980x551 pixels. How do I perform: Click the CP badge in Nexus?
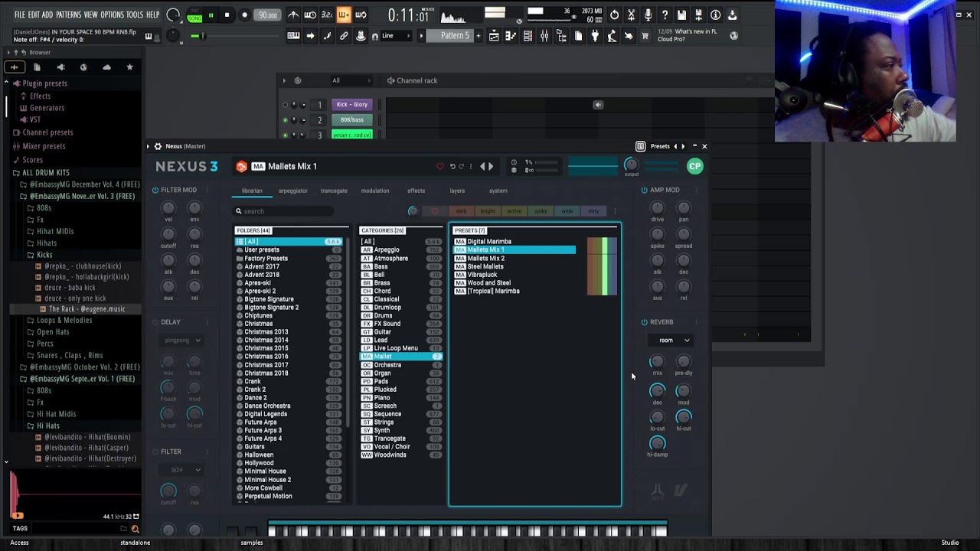click(694, 166)
